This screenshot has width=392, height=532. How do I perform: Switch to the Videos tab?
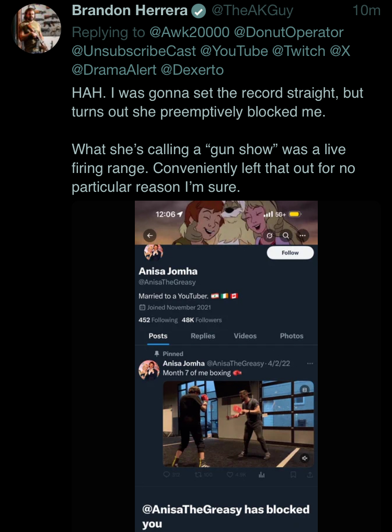click(x=245, y=336)
